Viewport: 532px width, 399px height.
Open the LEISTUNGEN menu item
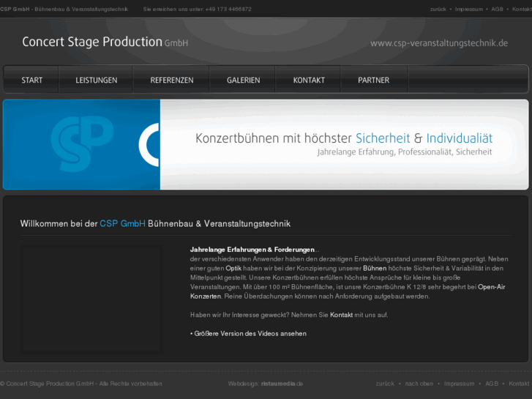[96, 80]
